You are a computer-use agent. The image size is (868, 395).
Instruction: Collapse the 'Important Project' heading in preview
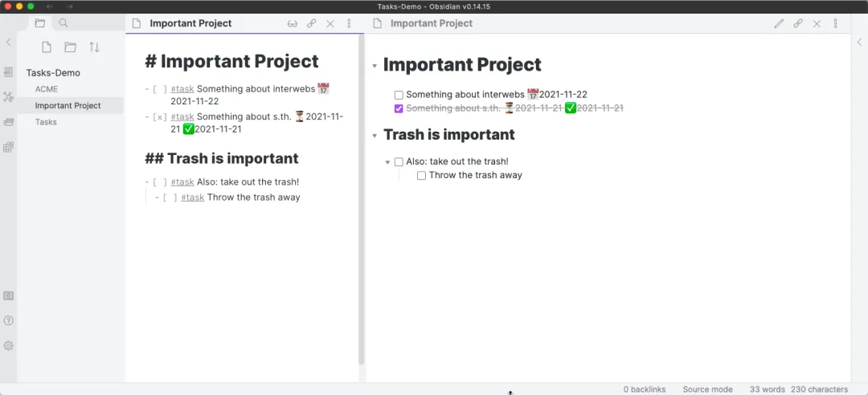point(375,67)
